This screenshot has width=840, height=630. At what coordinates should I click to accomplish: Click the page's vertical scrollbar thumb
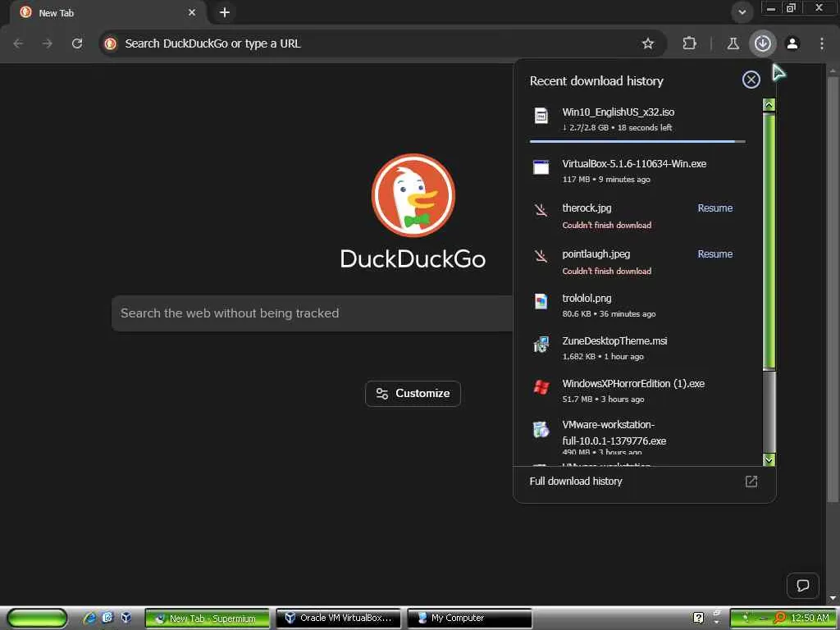832,290
